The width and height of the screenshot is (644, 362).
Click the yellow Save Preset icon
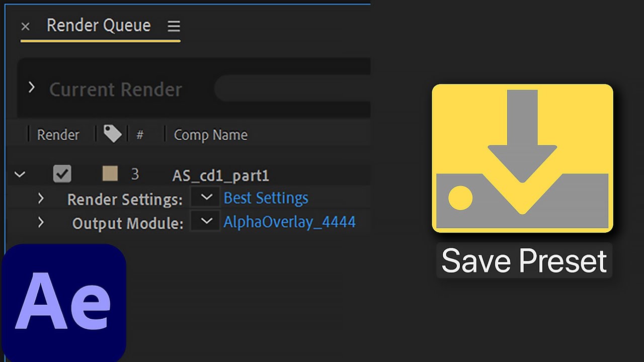522,158
